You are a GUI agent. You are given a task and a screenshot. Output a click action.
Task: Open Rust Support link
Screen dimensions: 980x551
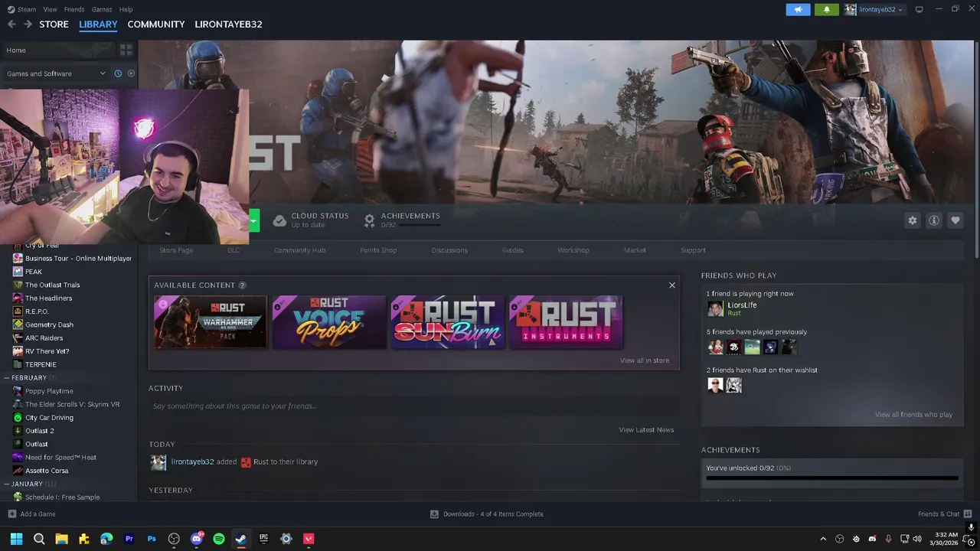click(693, 250)
